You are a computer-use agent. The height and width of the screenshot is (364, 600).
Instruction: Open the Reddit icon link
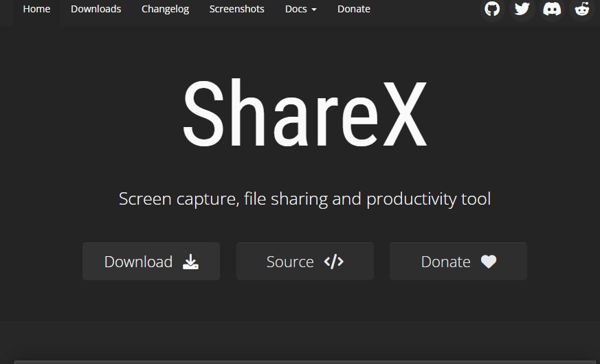pyautogui.click(x=582, y=9)
